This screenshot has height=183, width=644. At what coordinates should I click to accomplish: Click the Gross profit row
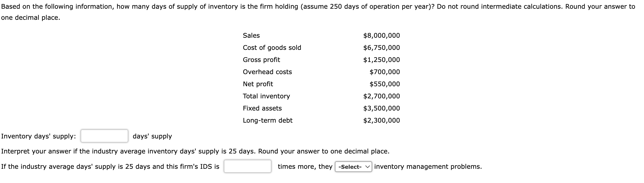click(x=261, y=60)
